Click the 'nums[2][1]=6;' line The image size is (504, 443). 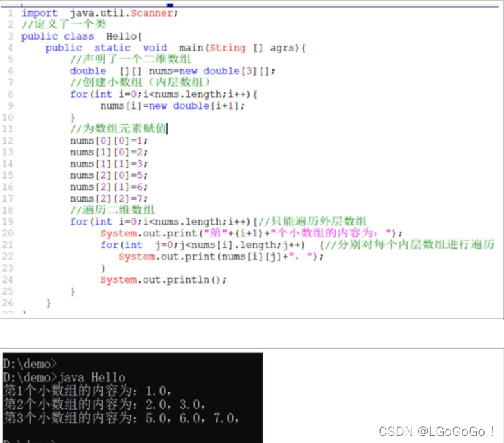(109, 186)
